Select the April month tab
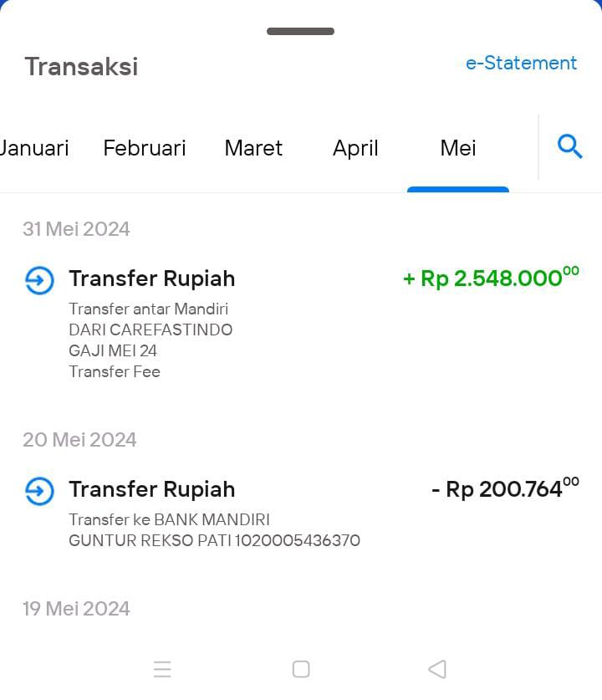Viewport: 602px width, 700px height. [355, 148]
